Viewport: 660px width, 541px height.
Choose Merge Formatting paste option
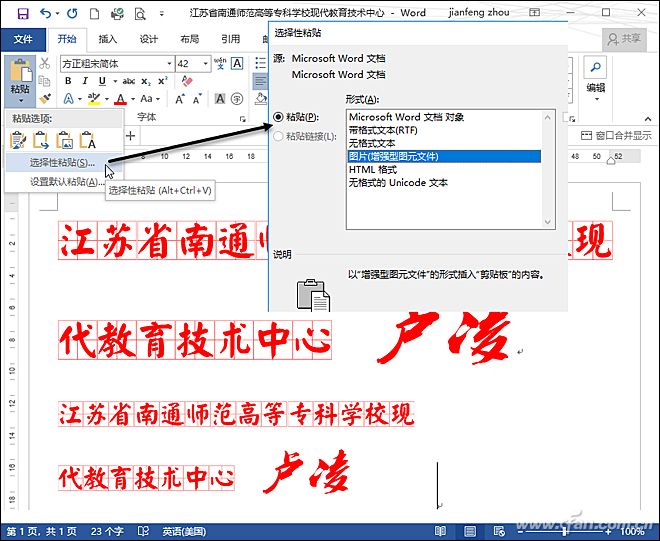(x=41, y=140)
